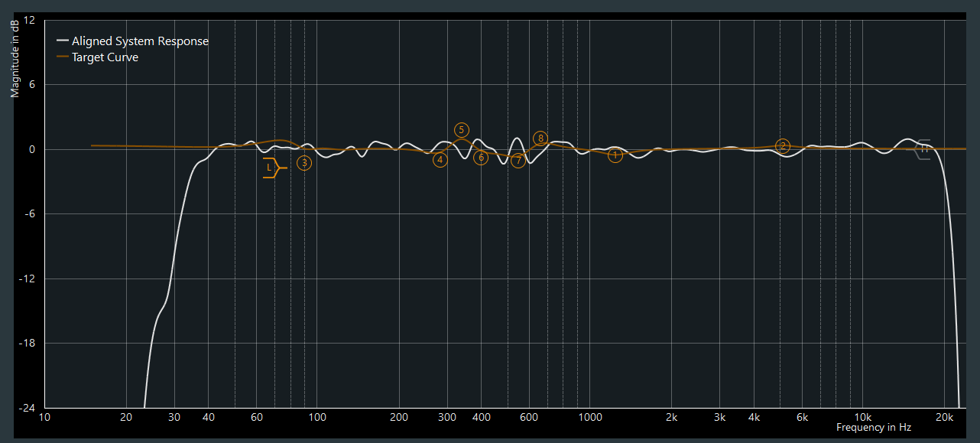Click the 20k frequency axis label
Viewport: 980px width, 443px height.
point(944,417)
